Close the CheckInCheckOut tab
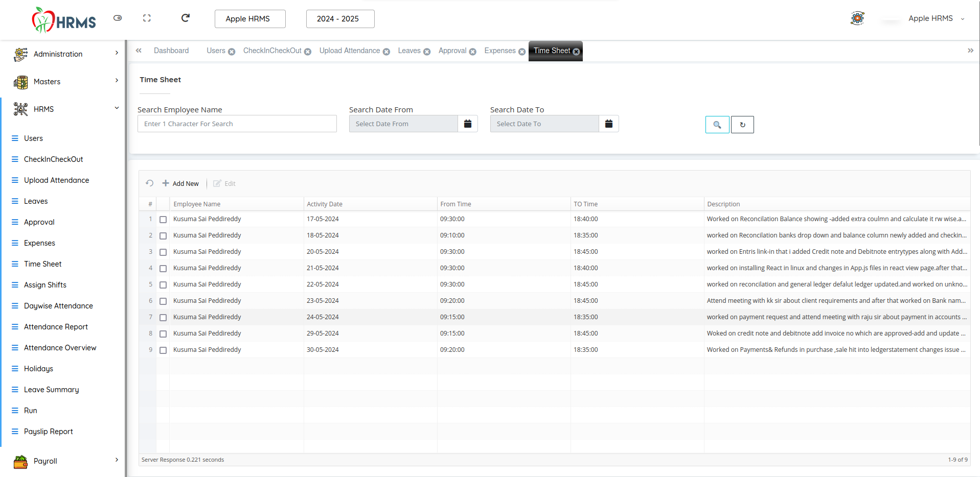This screenshot has height=477, width=980. [x=308, y=52]
